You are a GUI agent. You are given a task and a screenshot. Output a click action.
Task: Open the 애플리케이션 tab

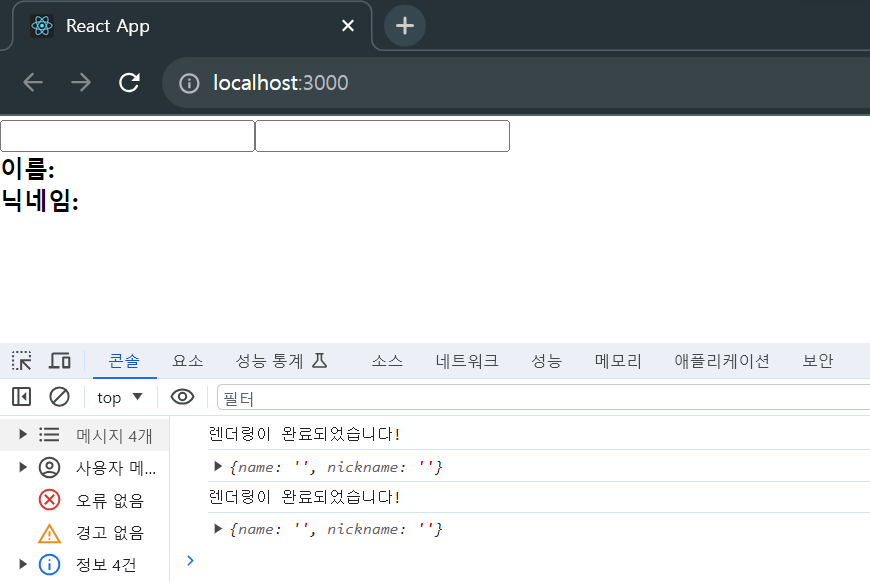[x=722, y=361]
